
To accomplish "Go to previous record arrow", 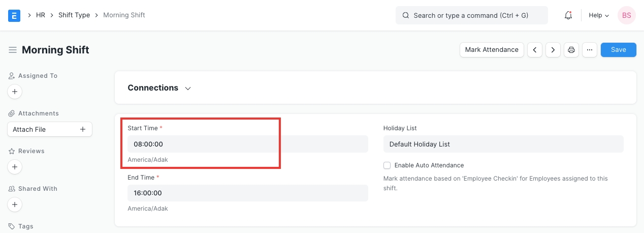I will click(x=534, y=50).
